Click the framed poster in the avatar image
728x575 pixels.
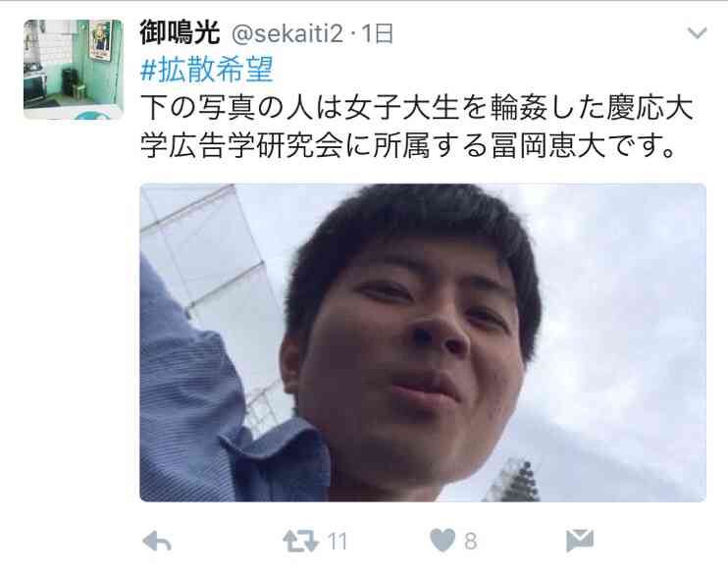pos(101,40)
